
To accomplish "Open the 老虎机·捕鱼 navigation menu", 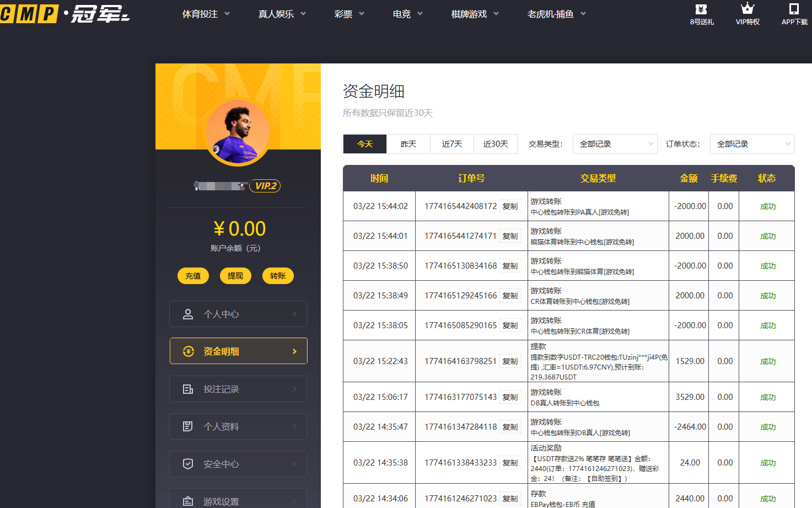I will (x=556, y=14).
